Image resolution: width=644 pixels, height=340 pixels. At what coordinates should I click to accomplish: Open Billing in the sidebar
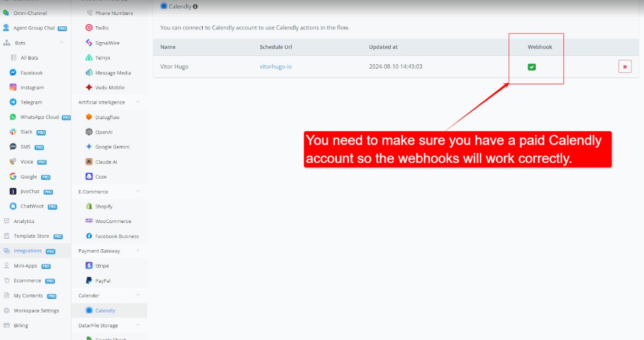21,325
